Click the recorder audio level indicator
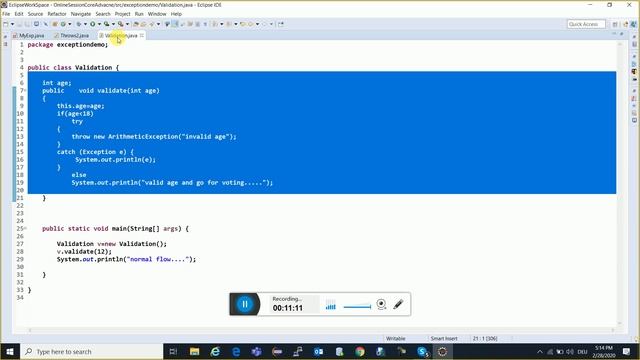This screenshot has height=360, width=640. tap(331, 305)
